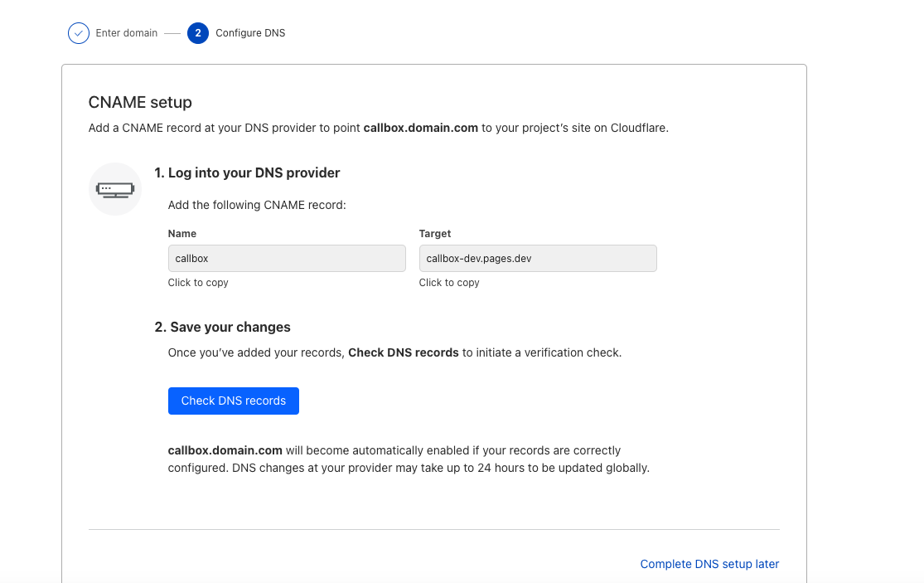Click the 'Save your changes' heading

click(222, 327)
